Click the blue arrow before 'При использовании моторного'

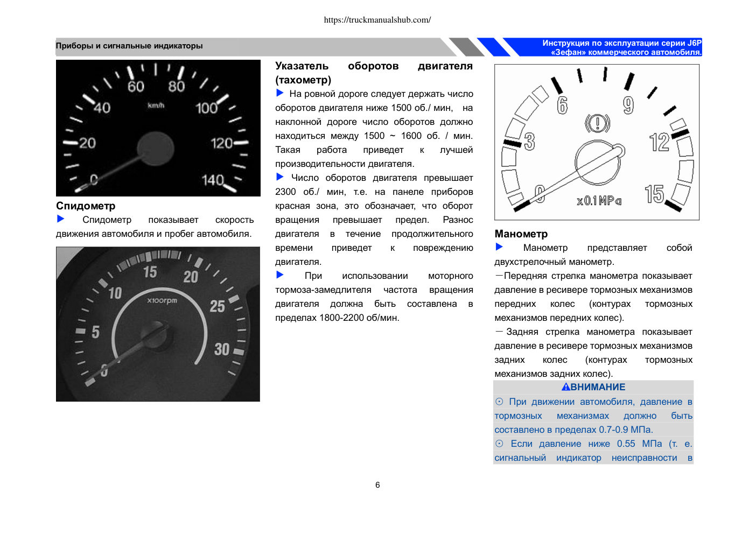click(280, 275)
